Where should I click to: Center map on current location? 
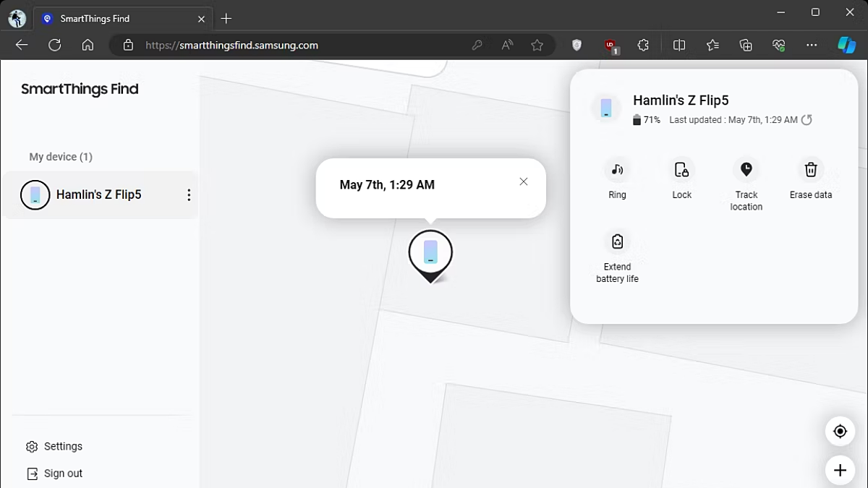[x=840, y=432]
